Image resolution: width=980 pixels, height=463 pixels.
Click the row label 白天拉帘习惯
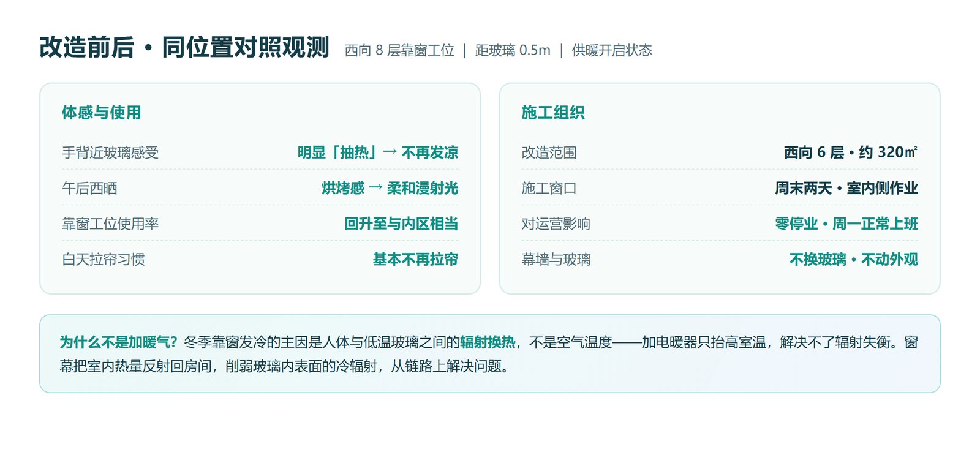click(104, 259)
